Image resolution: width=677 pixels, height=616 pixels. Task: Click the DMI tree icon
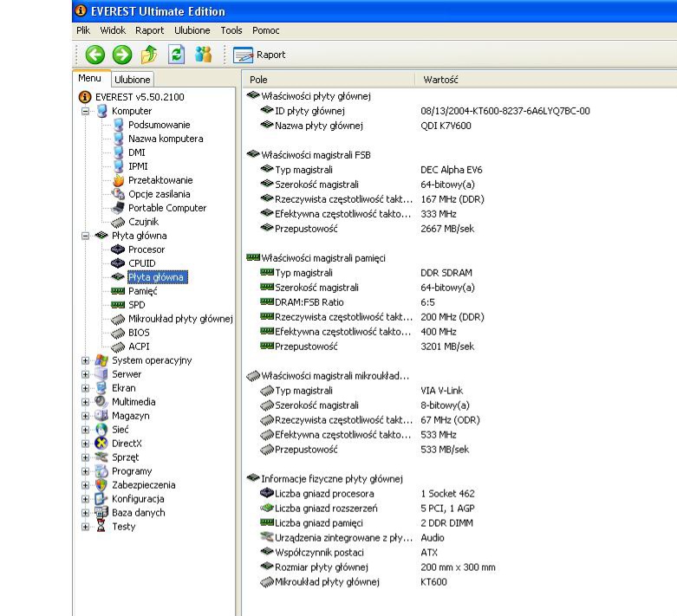pyautogui.click(x=118, y=152)
